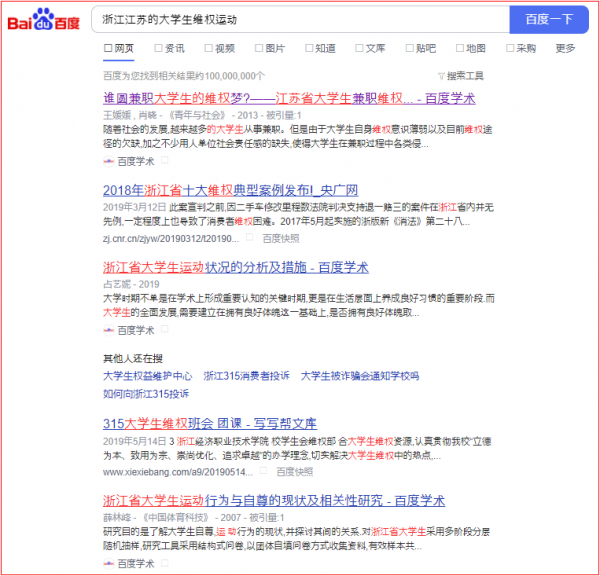This screenshot has height=576, width=600.
Task: Click small icon after first 百度学术 source
Action: click(x=165, y=160)
